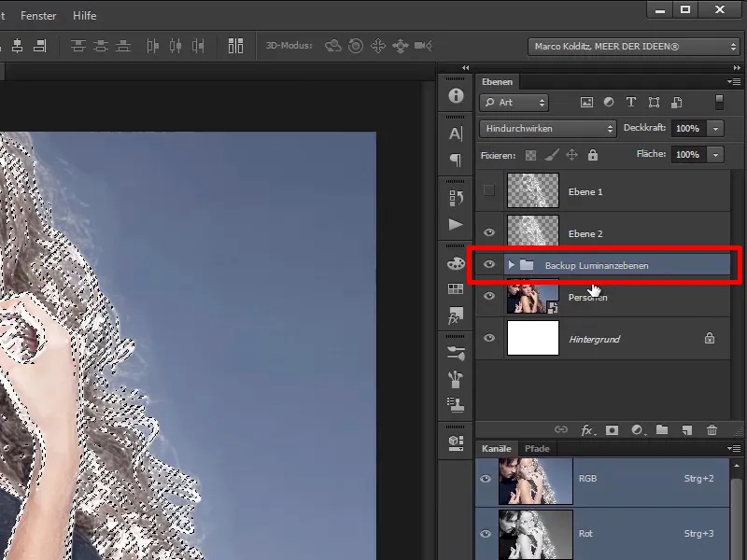Click the link layers icon
The height and width of the screenshot is (560, 747).
pyautogui.click(x=561, y=429)
